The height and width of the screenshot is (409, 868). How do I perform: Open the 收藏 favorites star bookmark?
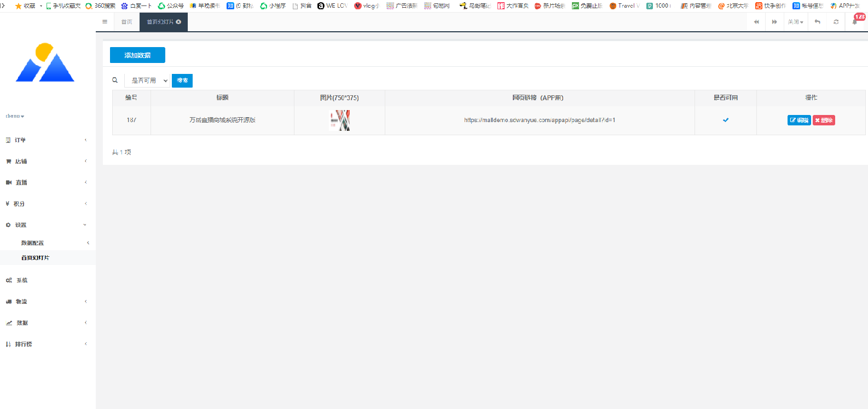[25, 5]
